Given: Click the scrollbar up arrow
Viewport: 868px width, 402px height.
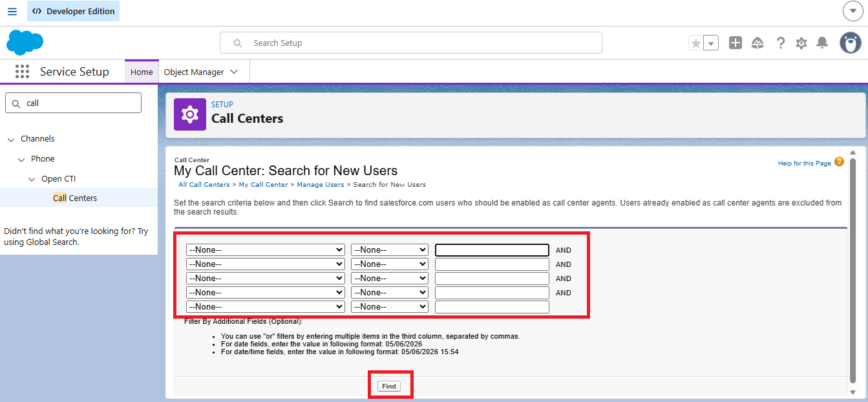Looking at the screenshot, I should click(853, 153).
